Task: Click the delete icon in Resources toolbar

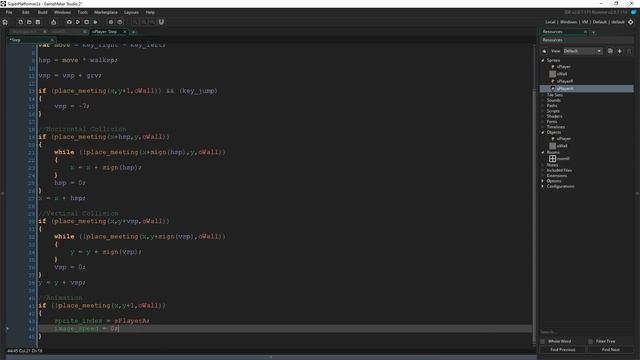Action: pos(629,51)
